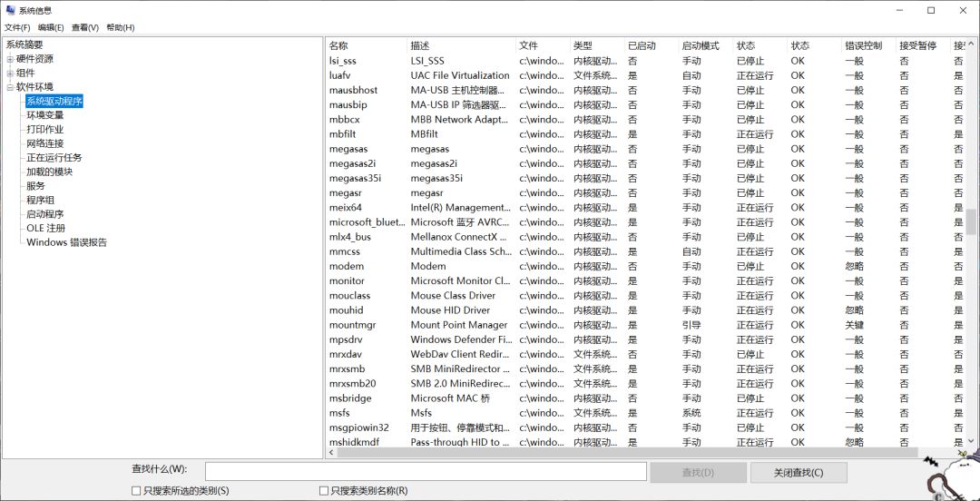This screenshot has height=501, width=980.
Task: Select 环境变量 in the tree
Action: [x=45, y=115]
